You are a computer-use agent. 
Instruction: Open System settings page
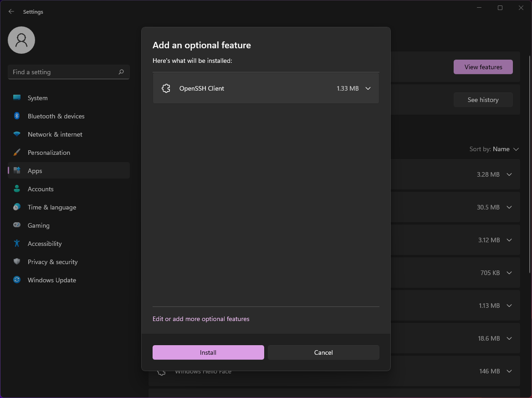68,98
